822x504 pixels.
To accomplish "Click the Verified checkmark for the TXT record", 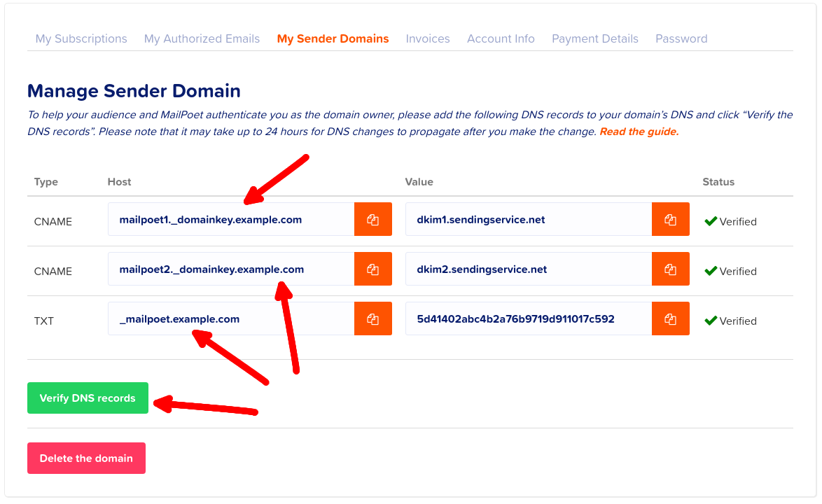I will [x=712, y=321].
